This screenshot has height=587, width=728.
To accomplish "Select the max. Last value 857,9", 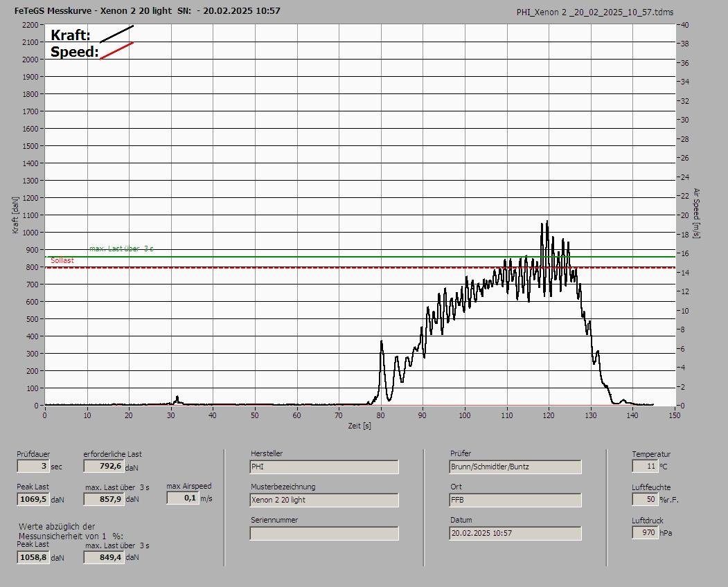I will pos(103,499).
